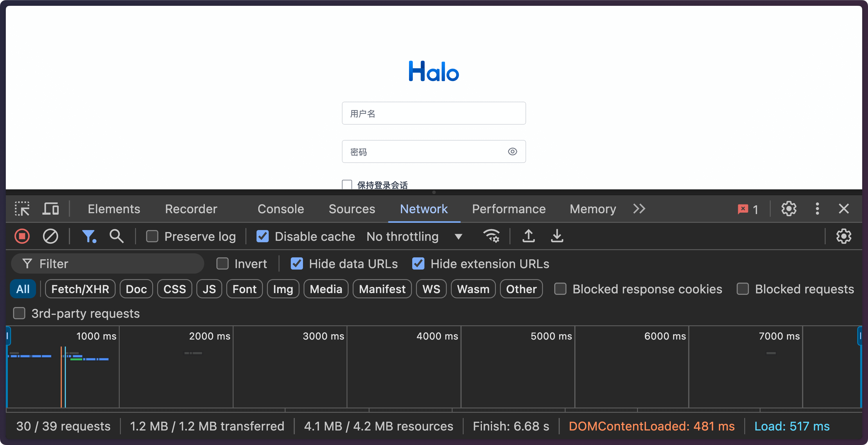Click the Export HAR archive download icon

pos(556,236)
